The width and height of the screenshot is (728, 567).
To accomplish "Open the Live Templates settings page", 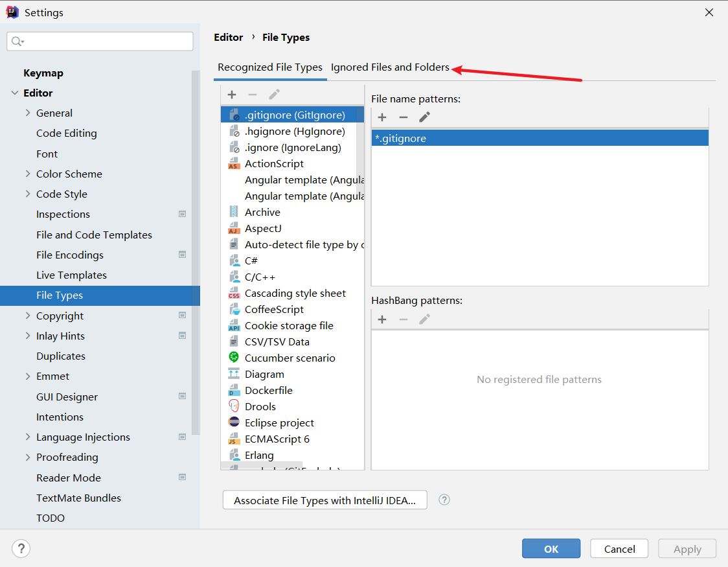I will pos(71,275).
